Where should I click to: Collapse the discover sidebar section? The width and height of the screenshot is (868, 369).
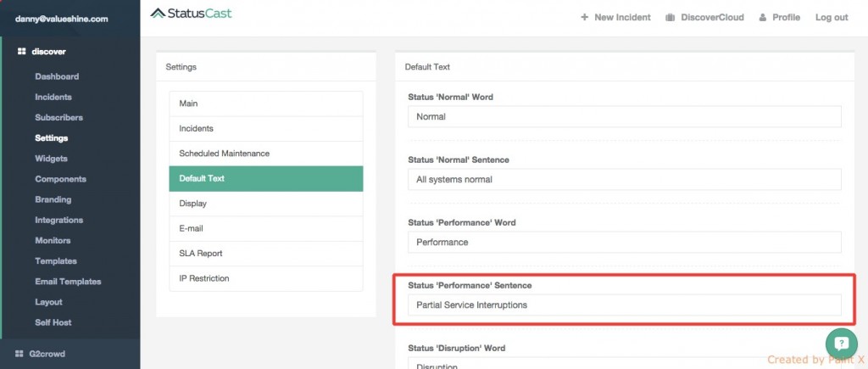pyautogui.click(x=48, y=52)
